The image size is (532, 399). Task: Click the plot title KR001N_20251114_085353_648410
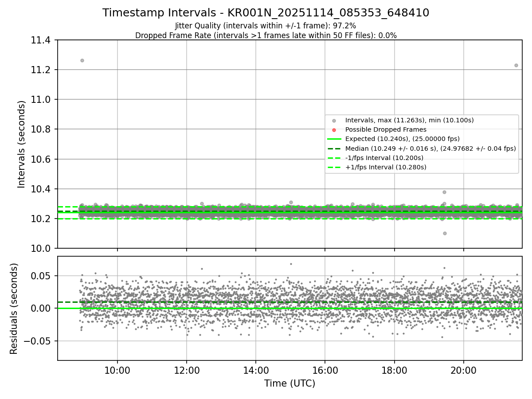[266, 13]
